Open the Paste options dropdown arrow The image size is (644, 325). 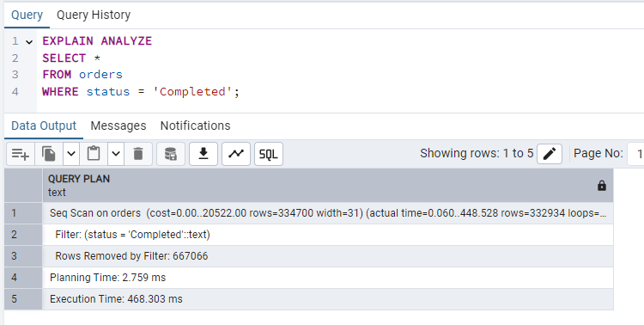click(x=116, y=154)
